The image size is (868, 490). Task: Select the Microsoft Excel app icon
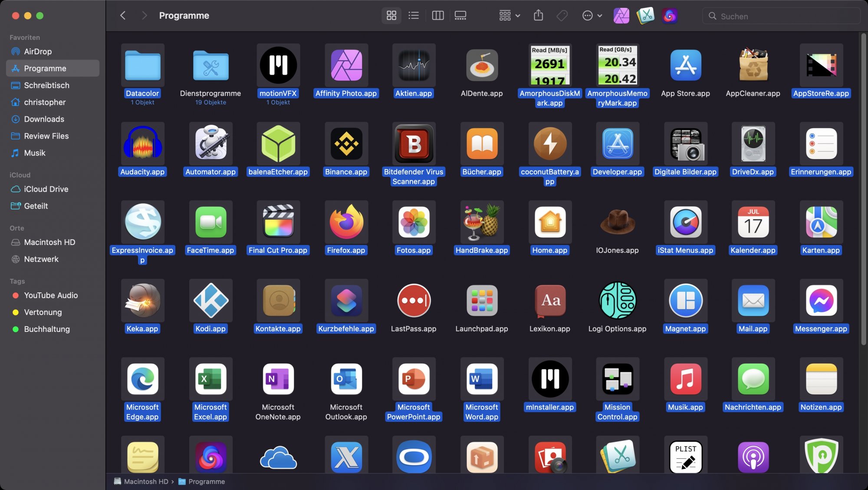point(210,379)
